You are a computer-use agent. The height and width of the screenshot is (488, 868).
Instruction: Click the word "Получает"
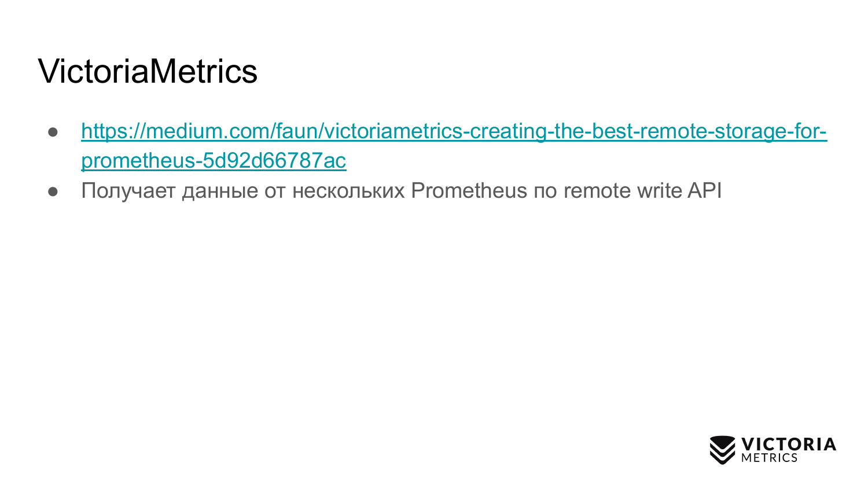tap(128, 191)
